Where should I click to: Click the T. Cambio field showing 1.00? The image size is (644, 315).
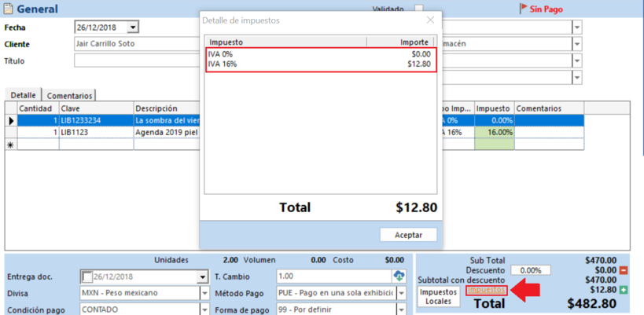(x=333, y=277)
